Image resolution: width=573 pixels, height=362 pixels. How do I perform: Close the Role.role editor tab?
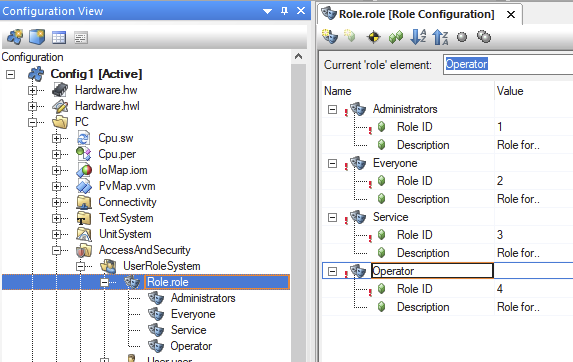tap(511, 15)
